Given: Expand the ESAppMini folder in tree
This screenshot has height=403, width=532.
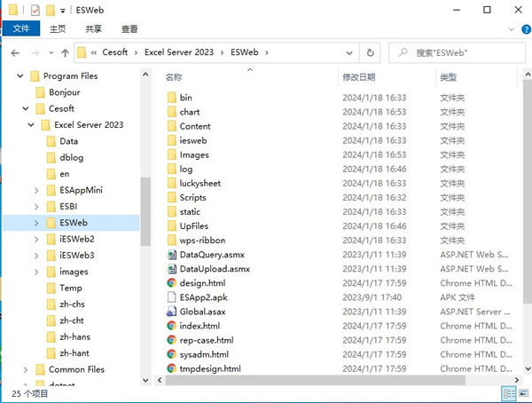Looking at the screenshot, I should click(x=36, y=190).
